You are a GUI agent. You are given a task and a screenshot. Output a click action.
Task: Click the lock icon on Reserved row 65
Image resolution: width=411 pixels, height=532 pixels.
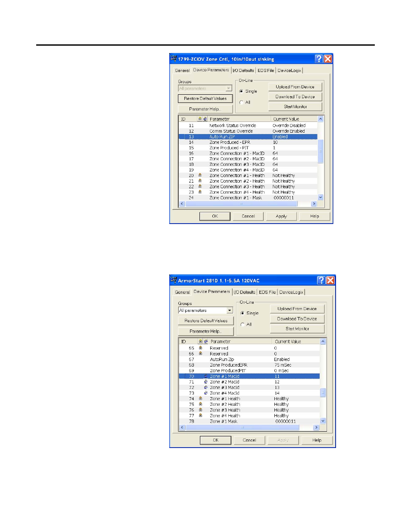point(200,348)
